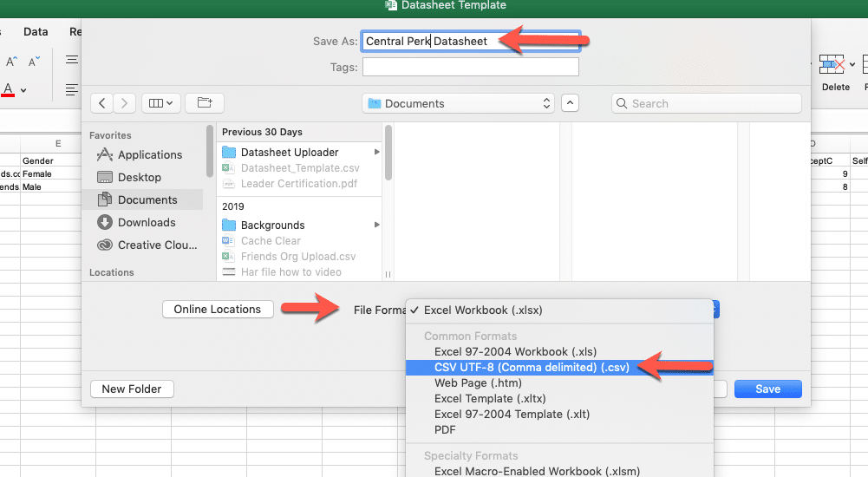Click the new folder icon in toolbar
868x477 pixels.
point(205,103)
